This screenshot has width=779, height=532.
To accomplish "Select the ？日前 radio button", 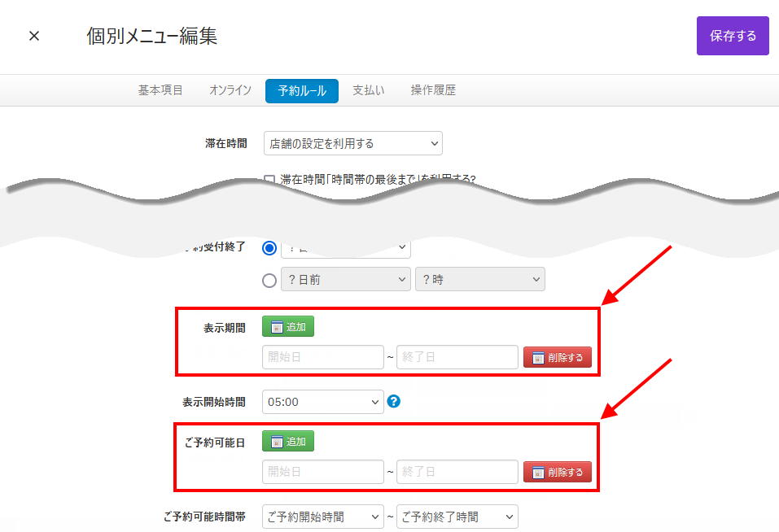I will pos(269,280).
